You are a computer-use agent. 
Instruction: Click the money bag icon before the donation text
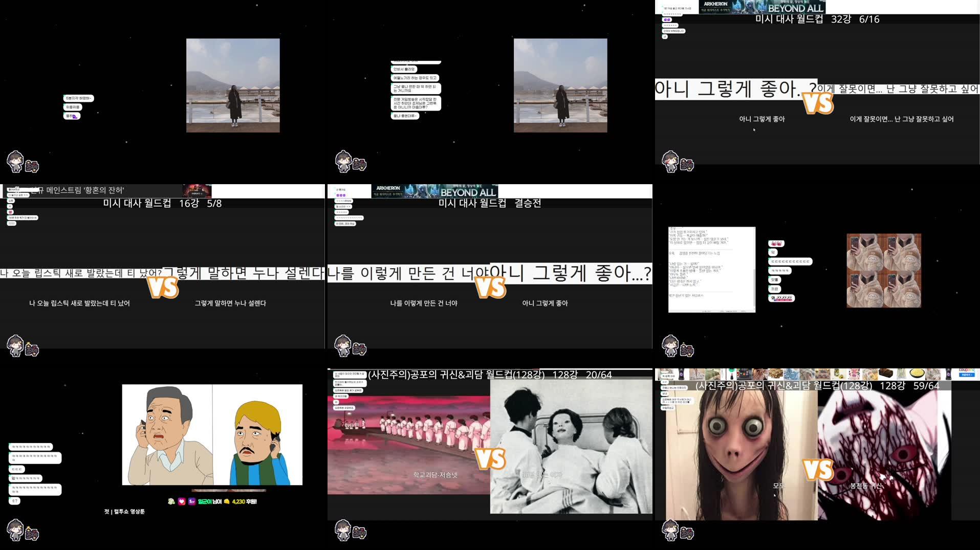[172, 501]
